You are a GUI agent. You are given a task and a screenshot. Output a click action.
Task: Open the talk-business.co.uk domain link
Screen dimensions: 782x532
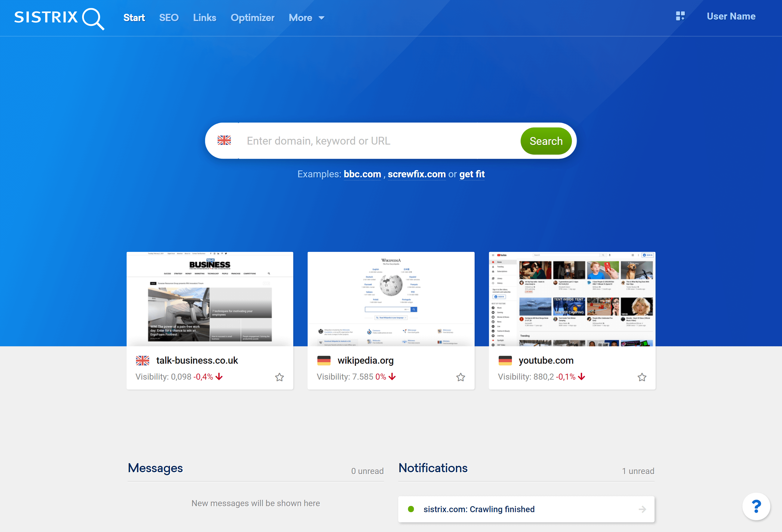[x=197, y=360]
